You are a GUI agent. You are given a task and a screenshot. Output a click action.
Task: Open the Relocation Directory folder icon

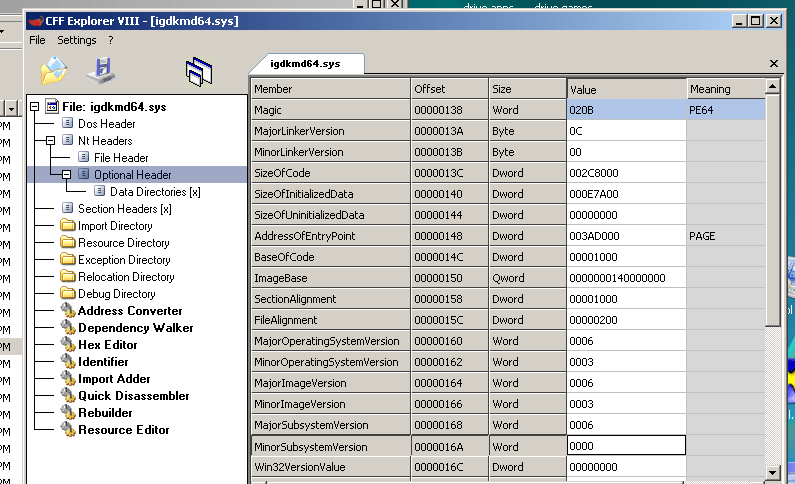point(67,276)
